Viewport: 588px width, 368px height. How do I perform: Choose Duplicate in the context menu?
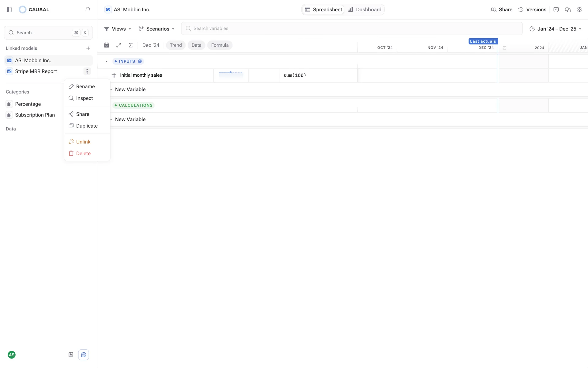87,126
